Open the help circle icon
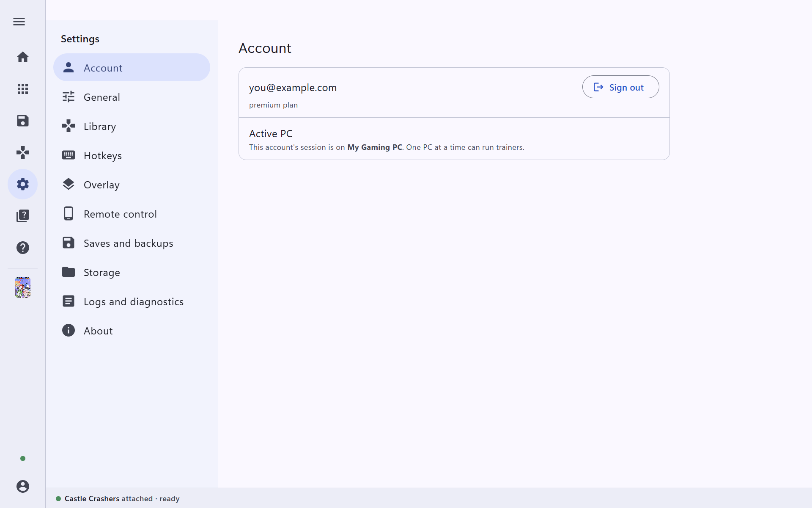812x508 pixels. point(23,248)
